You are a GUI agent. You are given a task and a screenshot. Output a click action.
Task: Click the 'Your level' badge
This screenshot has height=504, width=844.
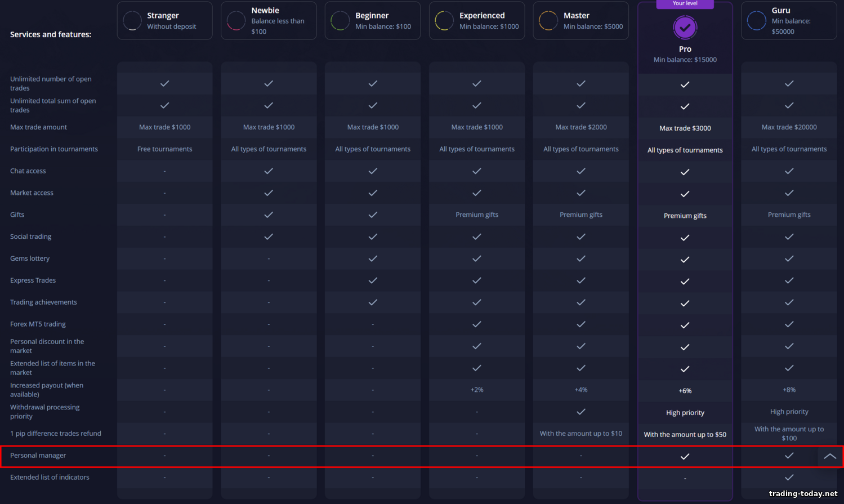685,4
